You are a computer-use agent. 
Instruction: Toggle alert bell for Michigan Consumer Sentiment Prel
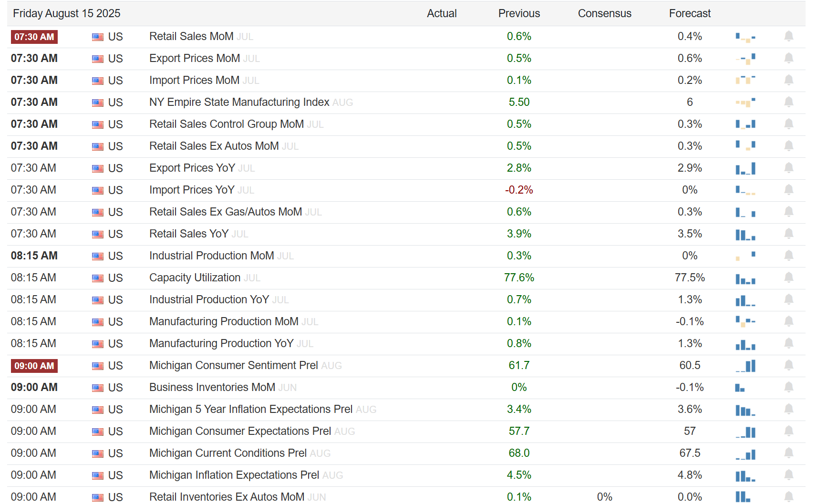point(788,365)
